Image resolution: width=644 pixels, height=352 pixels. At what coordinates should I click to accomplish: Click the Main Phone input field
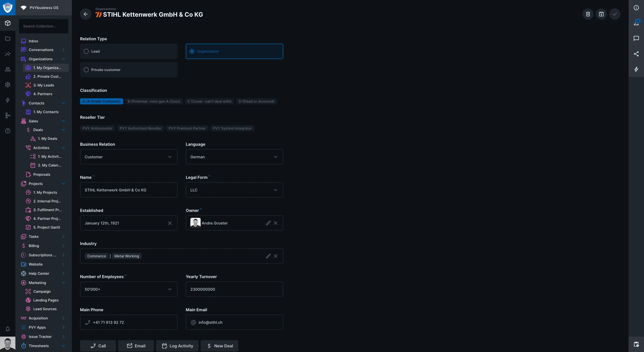[129, 322]
